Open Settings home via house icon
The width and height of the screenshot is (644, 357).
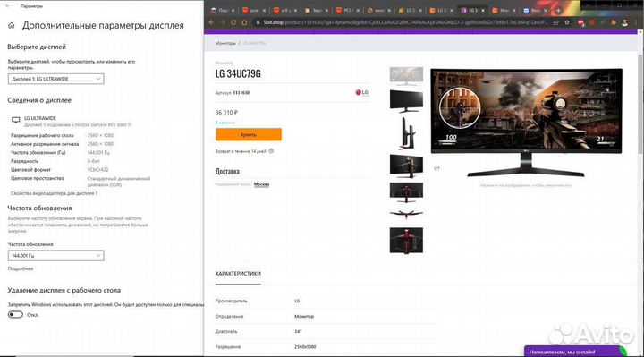(12, 25)
